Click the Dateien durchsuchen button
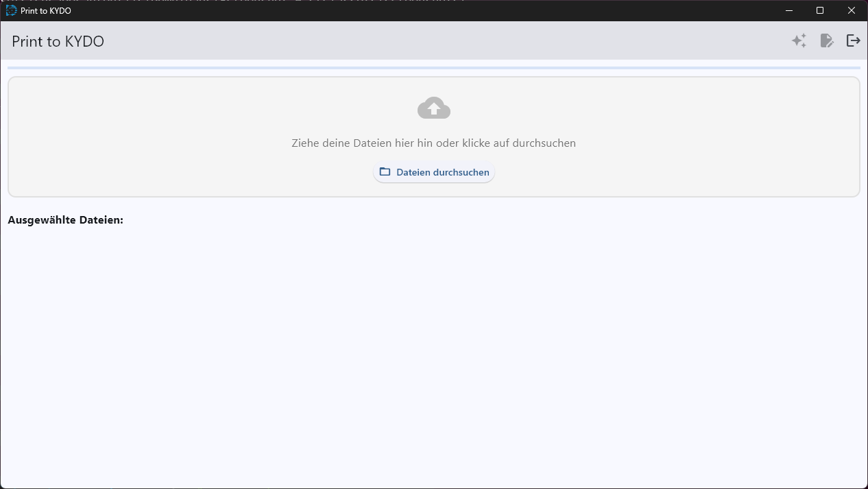868x489 pixels. [434, 172]
